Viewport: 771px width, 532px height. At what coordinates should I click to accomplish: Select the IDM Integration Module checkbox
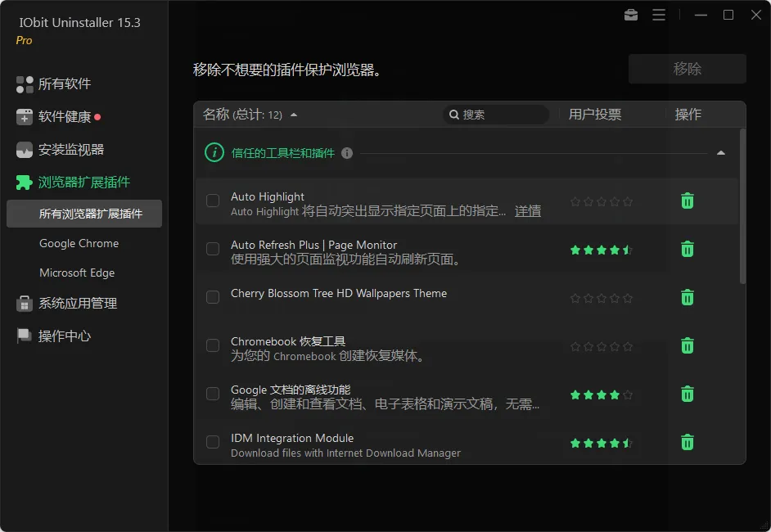pyautogui.click(x=213, y=441)
